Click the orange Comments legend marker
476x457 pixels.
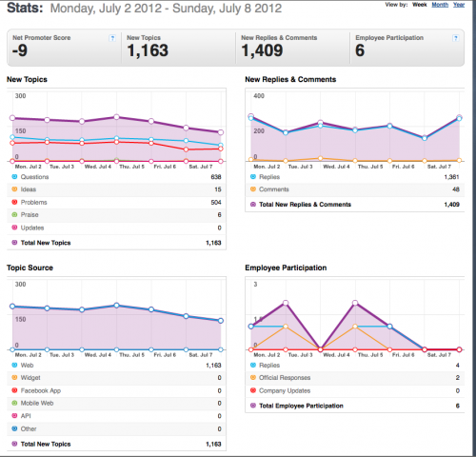point(253,189)
